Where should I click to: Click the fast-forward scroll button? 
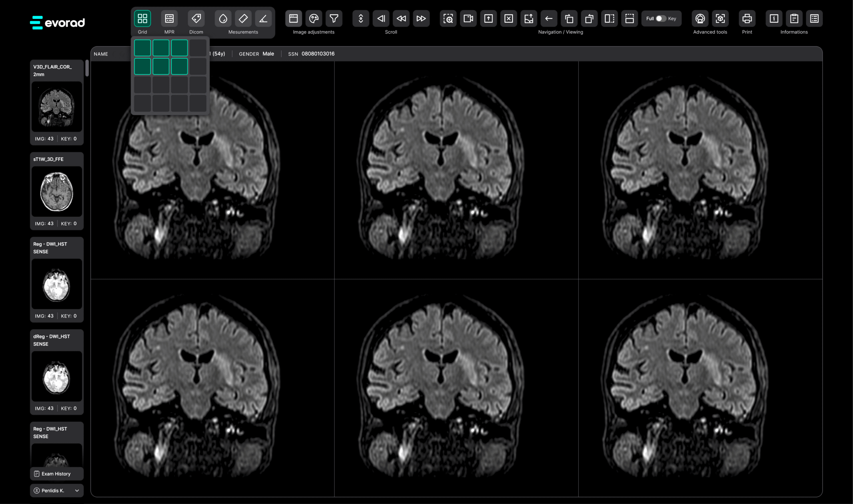[421, 18]
